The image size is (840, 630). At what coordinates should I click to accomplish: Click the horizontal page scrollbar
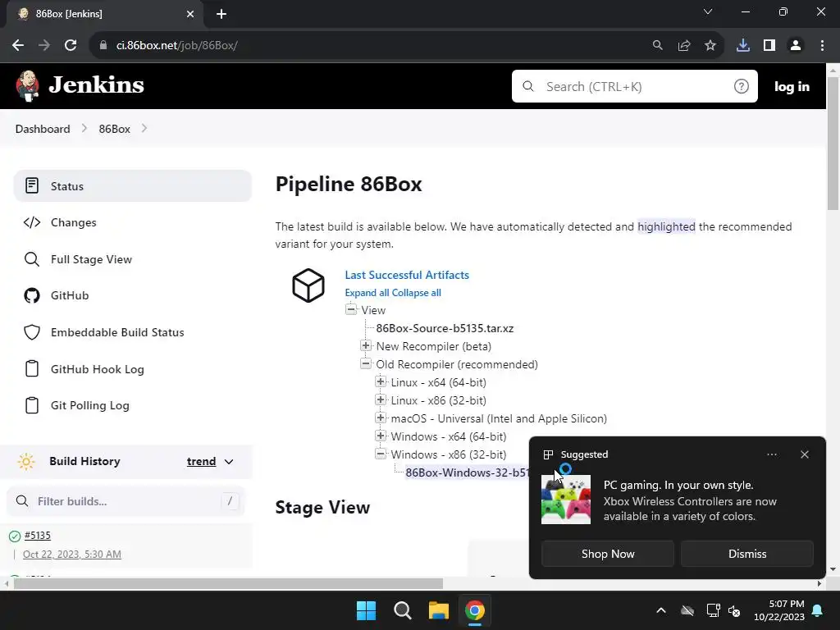point(228,583)
